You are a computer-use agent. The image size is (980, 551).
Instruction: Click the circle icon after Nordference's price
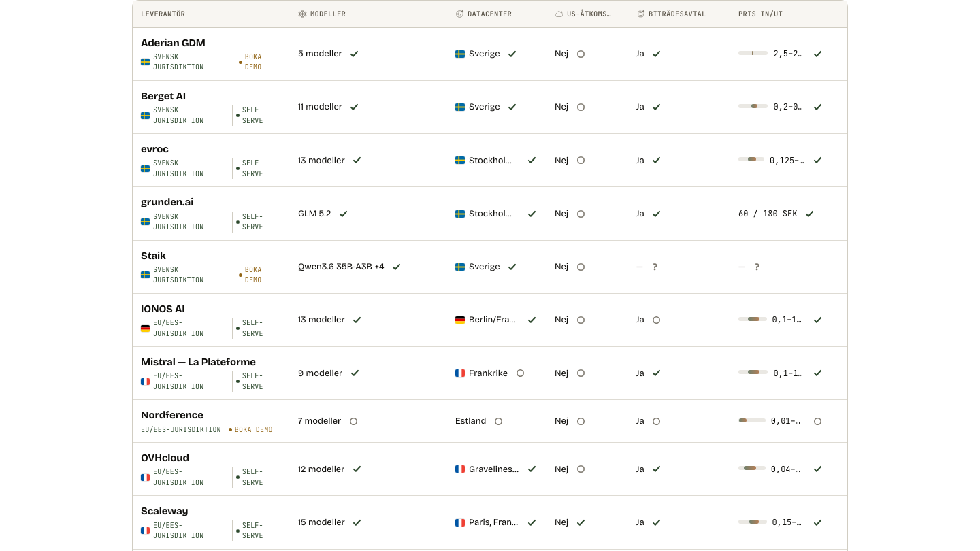[817, 422]
